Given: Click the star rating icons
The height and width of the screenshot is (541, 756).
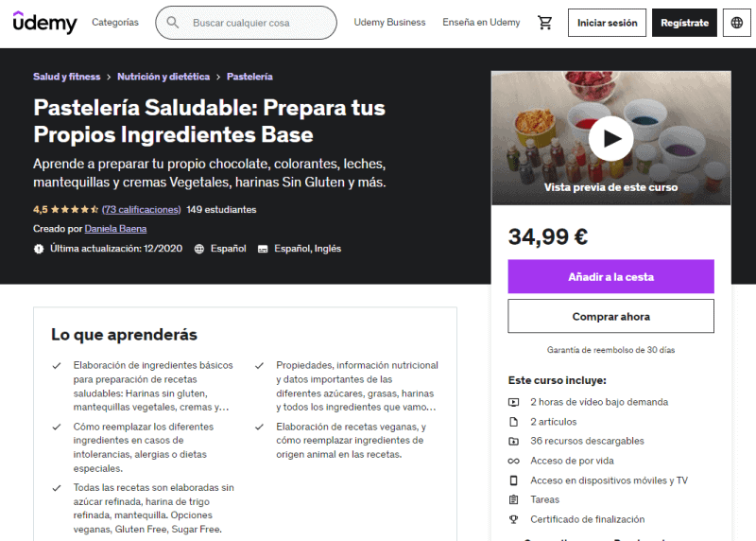Looking at the screenshot, I should [x=75, y=209].
